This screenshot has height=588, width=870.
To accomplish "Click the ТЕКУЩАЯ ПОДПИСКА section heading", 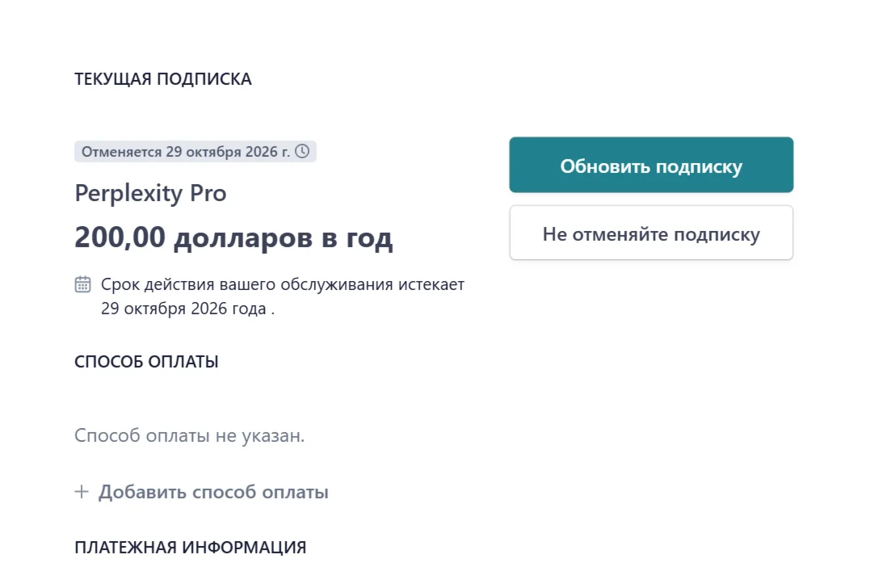I will [x=163, y=79].
